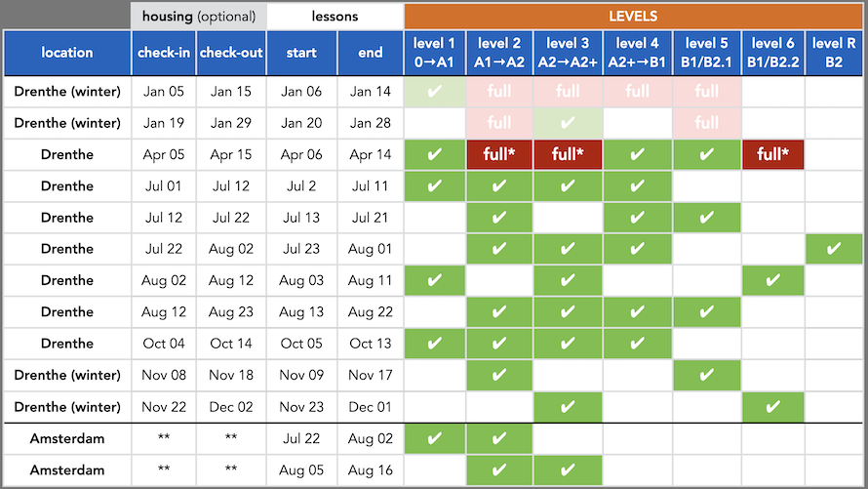This screenshot has height=489, width=868.
Task: Click the check-out column header
Action: pyautogui.click(x=231, y=53)
